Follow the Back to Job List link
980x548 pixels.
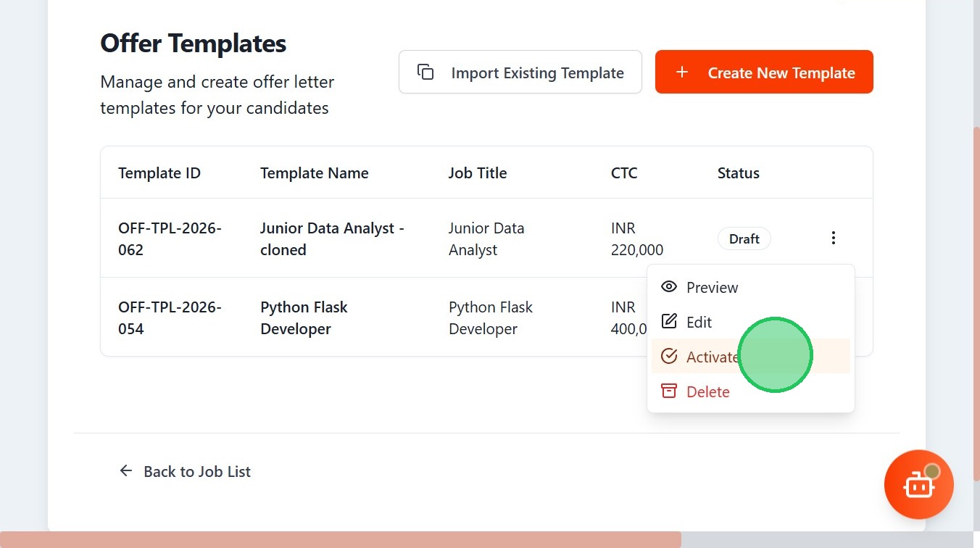point(196,472)
